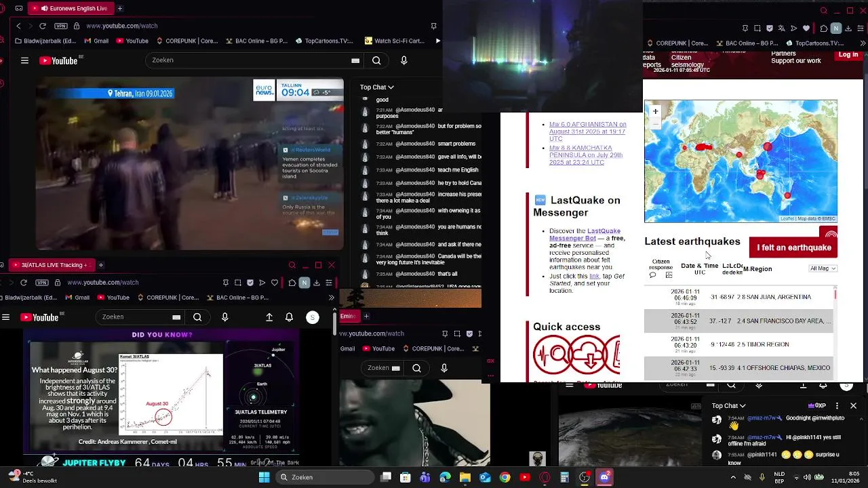Image resolution: width=868 pixels, height=488 pixels.
Task: Open the Bladwijzerbalk bookmark folder in Euronews window
Action: click(x=45, y=41)
